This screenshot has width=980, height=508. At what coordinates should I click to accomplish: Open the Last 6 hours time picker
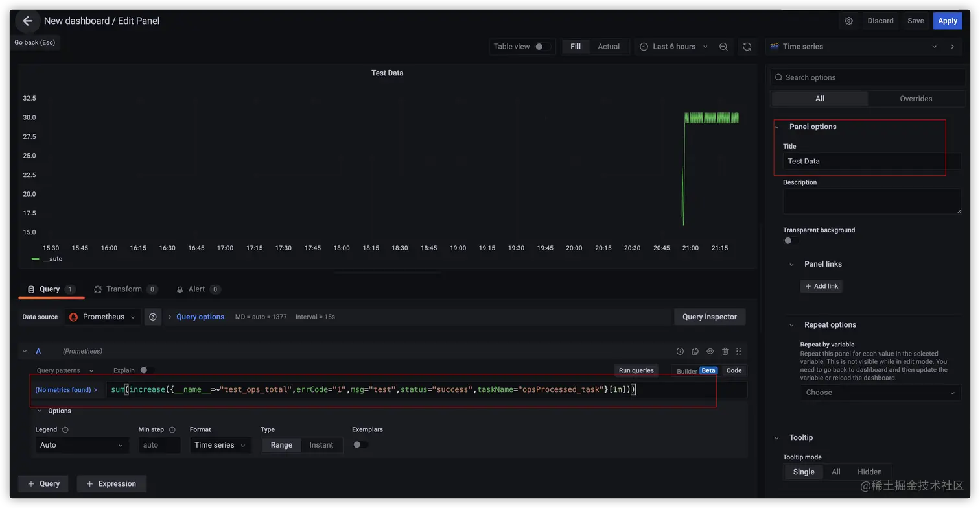pyautogui.click(x=673, y=47)
